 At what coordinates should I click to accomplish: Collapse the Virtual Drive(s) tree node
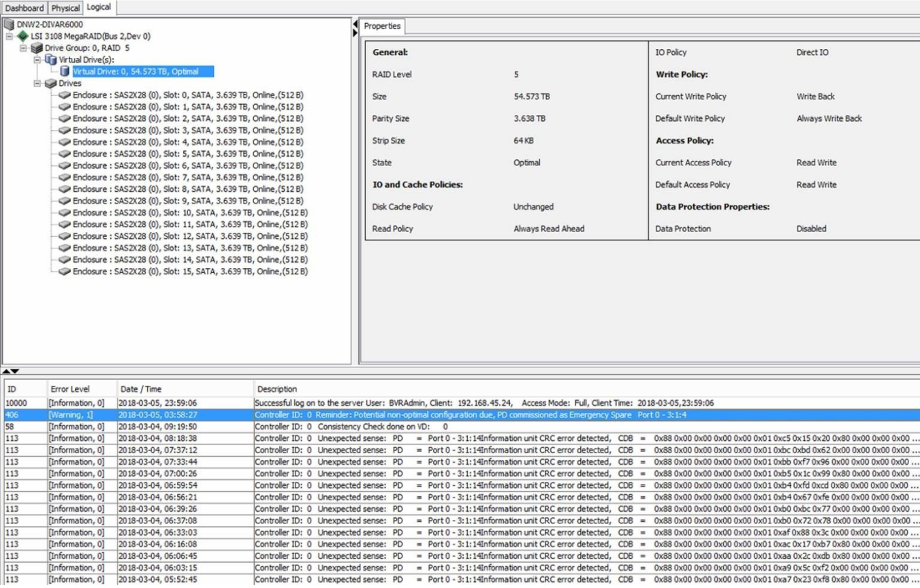click(37, 60)
